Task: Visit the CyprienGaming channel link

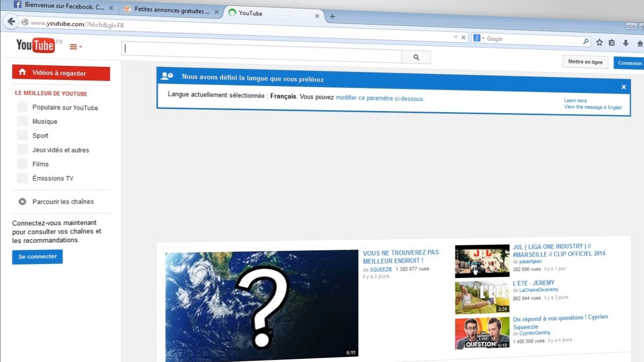Action: (x=534, y=333)
